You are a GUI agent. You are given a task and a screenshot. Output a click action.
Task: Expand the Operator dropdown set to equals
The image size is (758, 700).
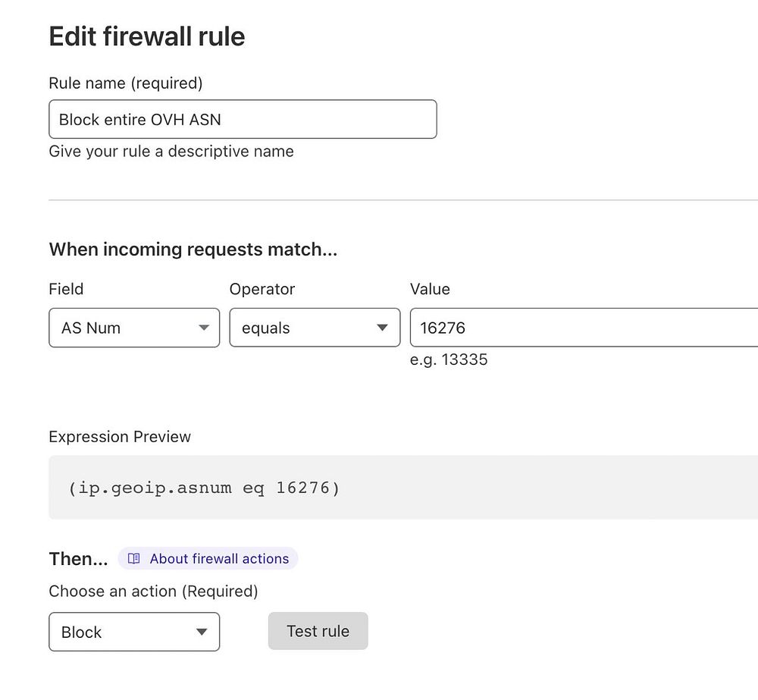tap(315, 328)
